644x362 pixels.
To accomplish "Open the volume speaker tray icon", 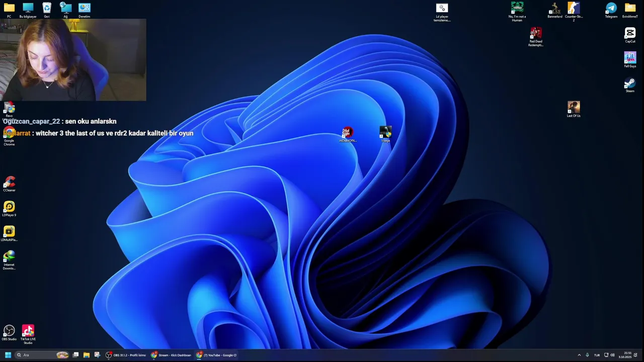I will 612,355.
